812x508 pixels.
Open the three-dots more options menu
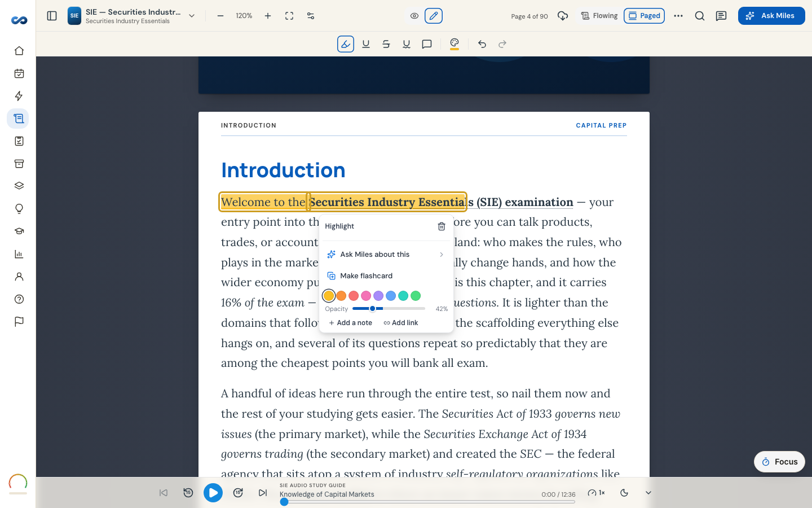pos(678,16)
